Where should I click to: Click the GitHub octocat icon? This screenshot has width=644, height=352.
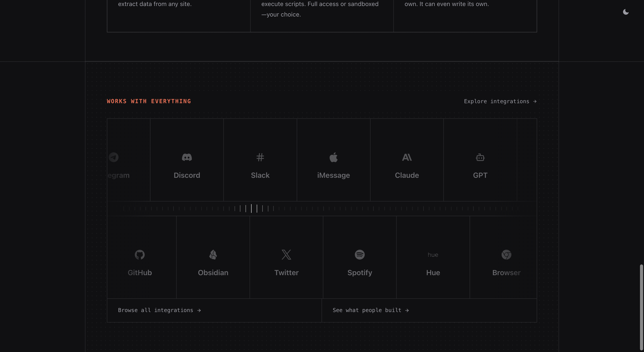click(140, 255)
